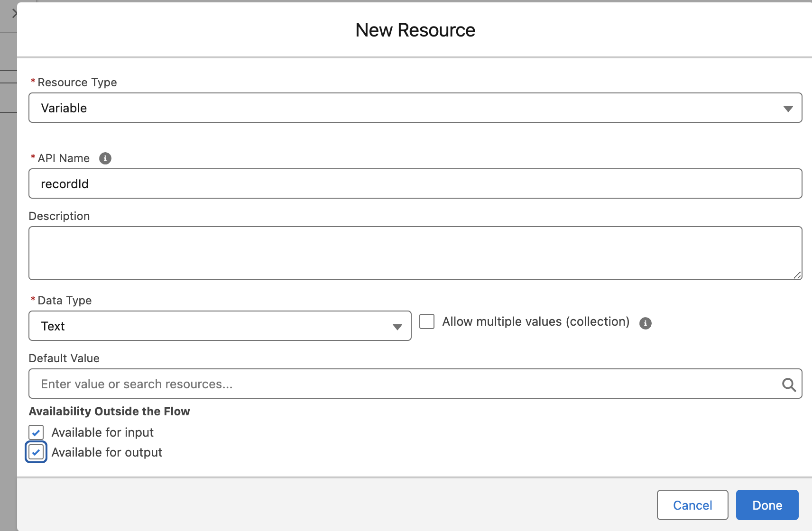812x531 pixels.
Task: Disable the Available for output checkbox
Action: [x=36, y=452]
